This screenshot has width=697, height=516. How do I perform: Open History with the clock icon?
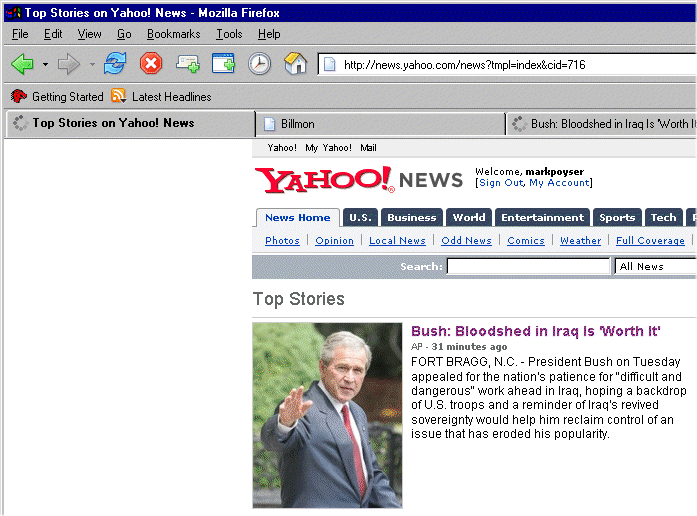tap(259, 64)
